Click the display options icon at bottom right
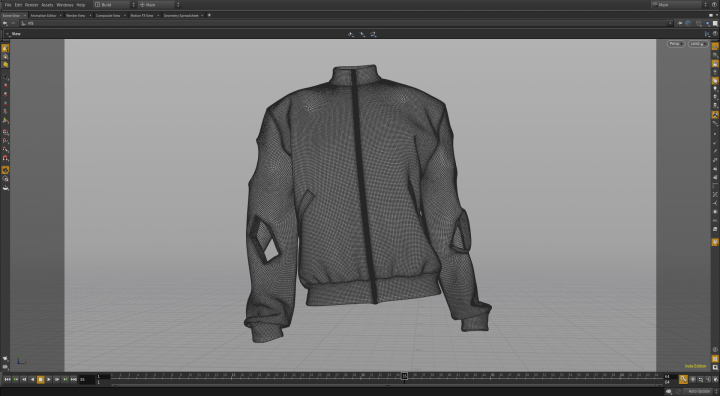The height and width of the screenshot is (396, 720). pyautogui.click(x=715, y=367)
